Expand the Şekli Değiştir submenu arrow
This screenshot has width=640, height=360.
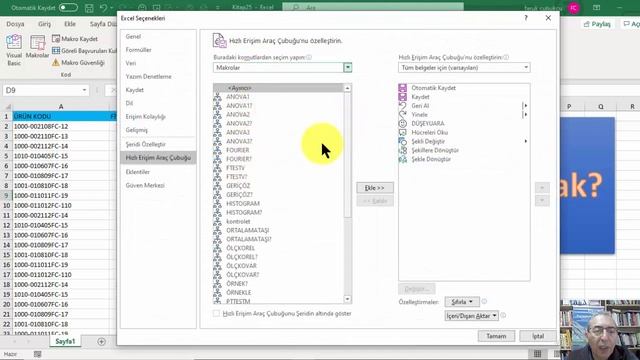coord(526,141)
